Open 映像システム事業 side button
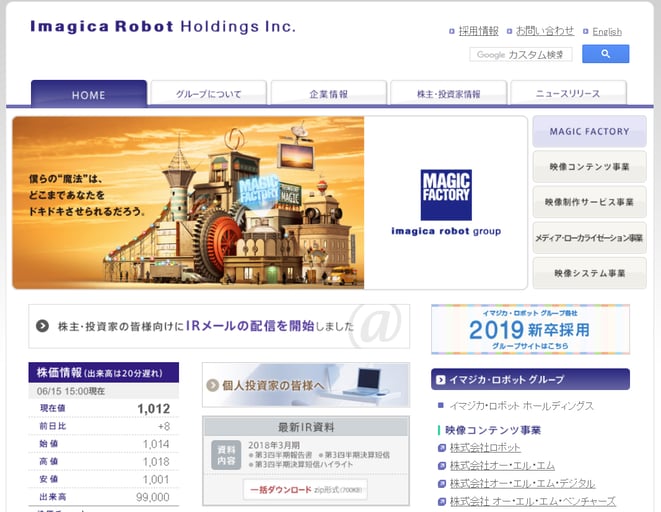Image resolution: width=661 pixels, height=512 pixels. 589,273
